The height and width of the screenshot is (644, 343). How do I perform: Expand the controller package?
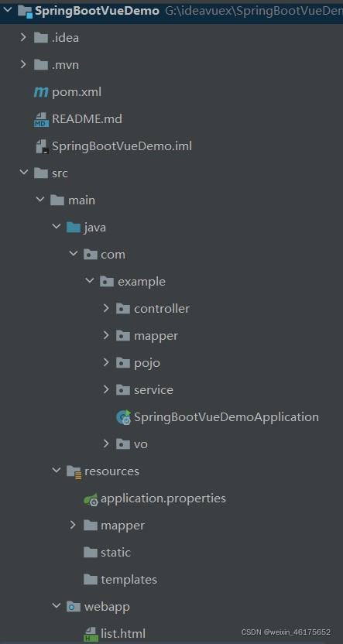pyautogui.click(x=106, y=308)
